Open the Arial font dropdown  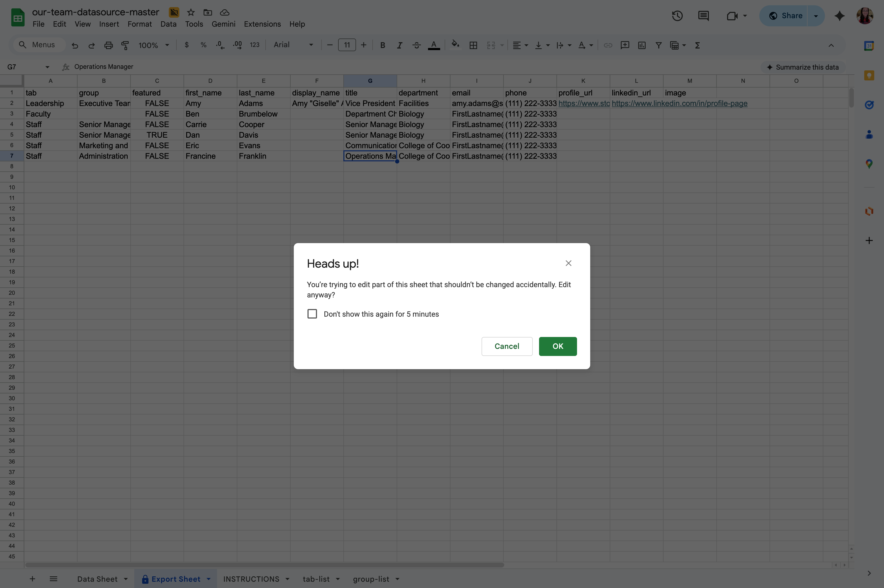click(x=293, y=45)
